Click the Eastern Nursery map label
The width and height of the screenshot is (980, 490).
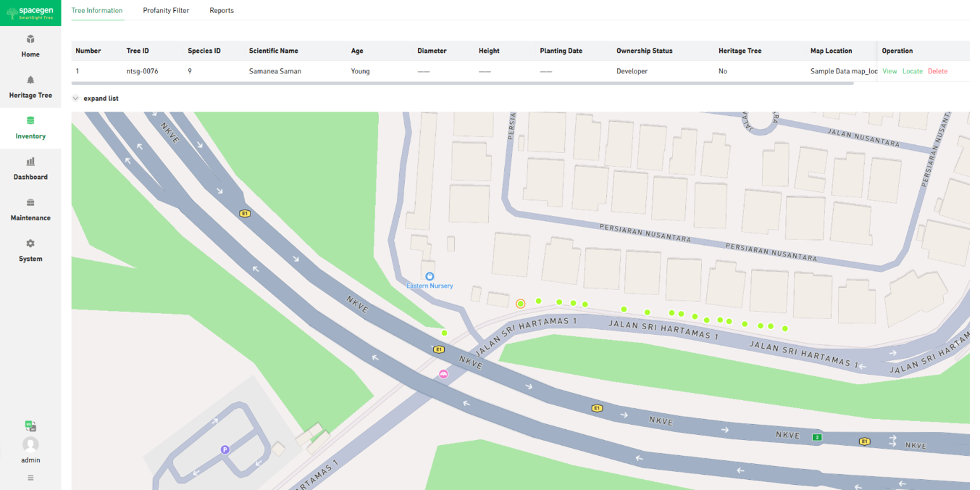coord(430,286)
